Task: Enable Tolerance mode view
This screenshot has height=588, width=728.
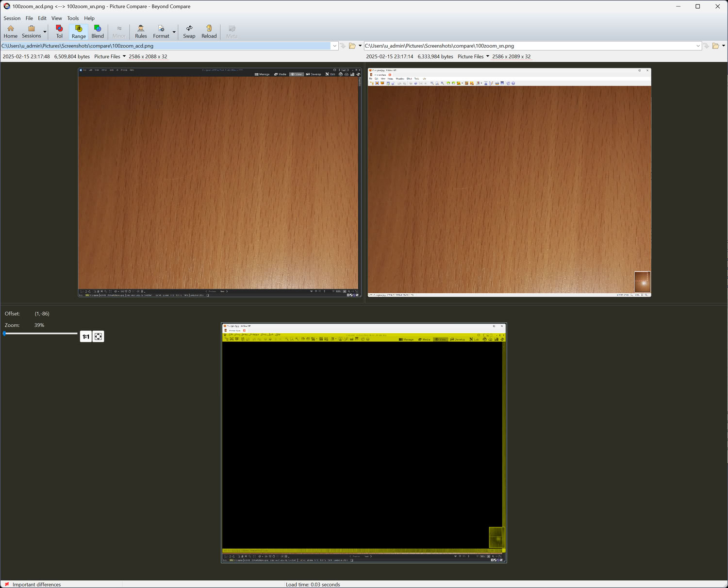Action: pos(59,32)
